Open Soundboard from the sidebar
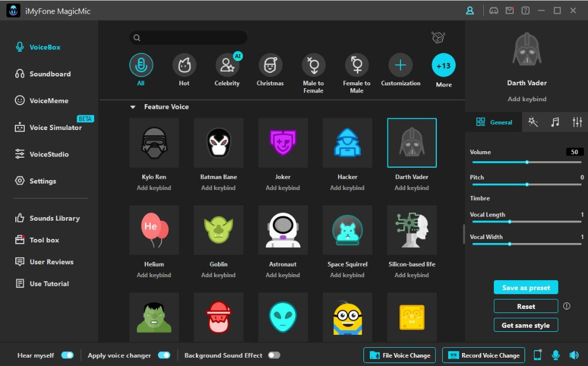Screen dimensions: 588x366 pos(43,74)
